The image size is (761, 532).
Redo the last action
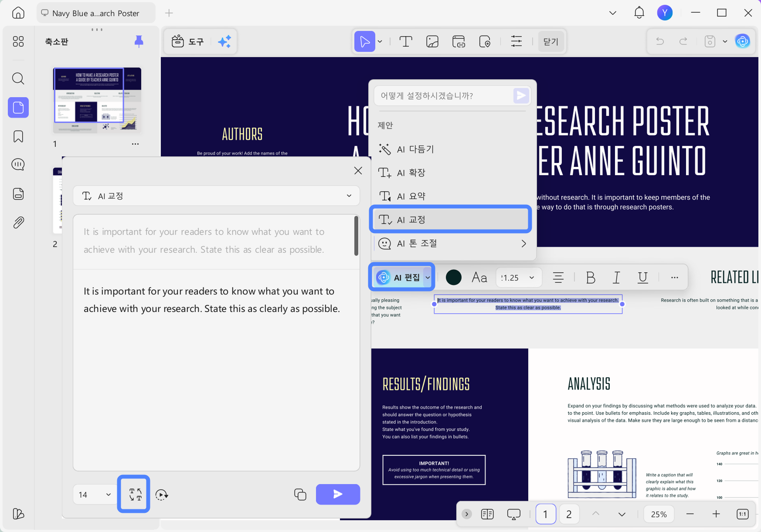683,41
